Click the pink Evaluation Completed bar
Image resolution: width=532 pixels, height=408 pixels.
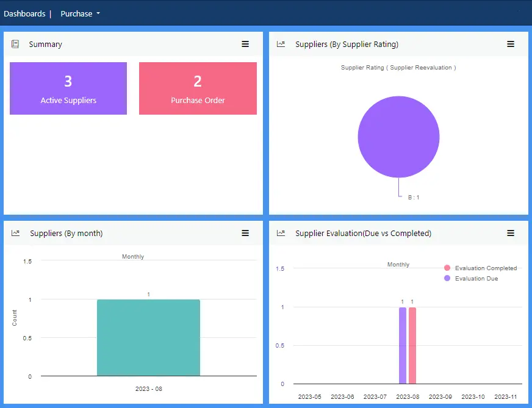click(412, 345)
